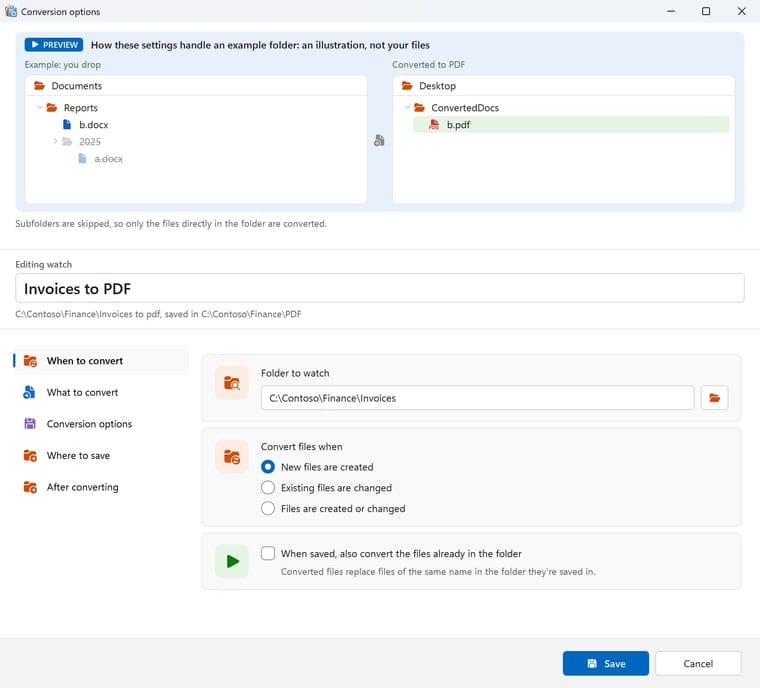Open the What to convert tab
The image size is (760, 688).
(x=100, y=392)
